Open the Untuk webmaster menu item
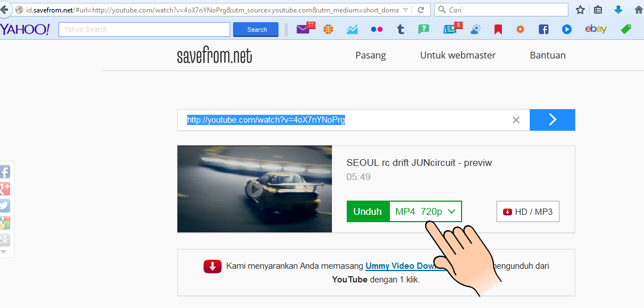Image resolution: width=644 pixels, height=308 pixels. (458, 56)
